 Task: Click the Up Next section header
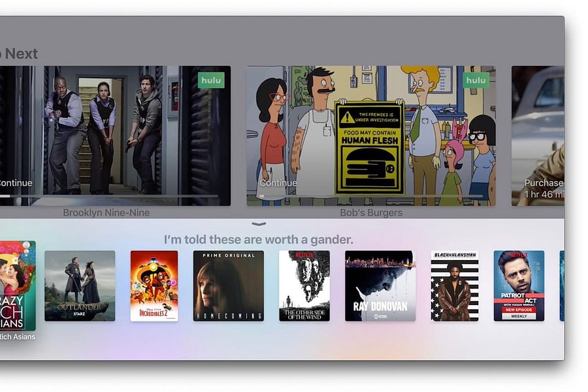click(20, 54)
